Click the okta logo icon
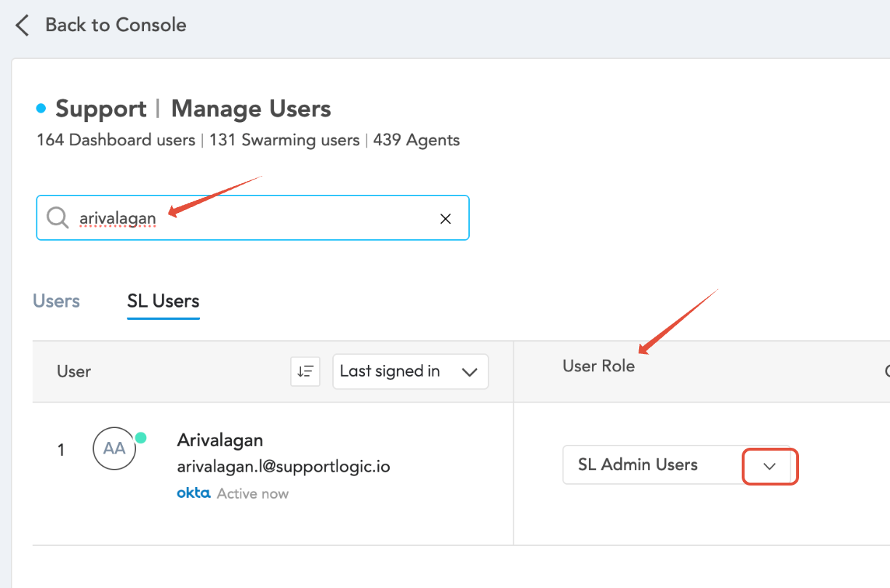This screenshot has height=588, width=890. [x=193, y=494]
